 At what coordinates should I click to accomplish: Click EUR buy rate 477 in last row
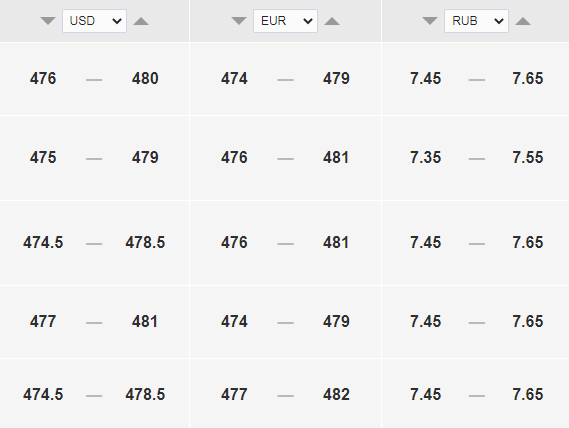pyautogui.click(x=234, y=394)
